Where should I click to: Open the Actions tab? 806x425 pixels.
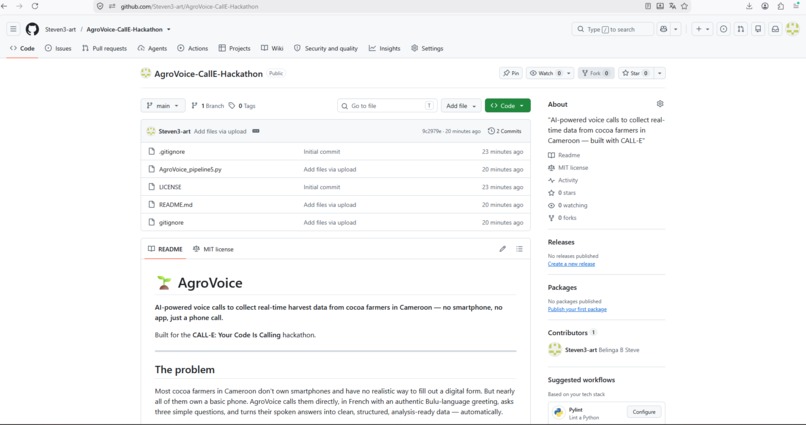pyautogui.click(x=193, y=48)
